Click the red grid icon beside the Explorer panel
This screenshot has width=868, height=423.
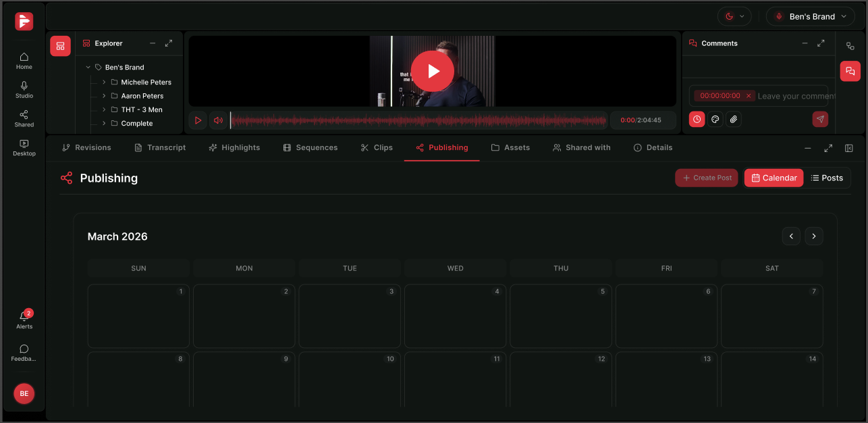coord(60,46)
